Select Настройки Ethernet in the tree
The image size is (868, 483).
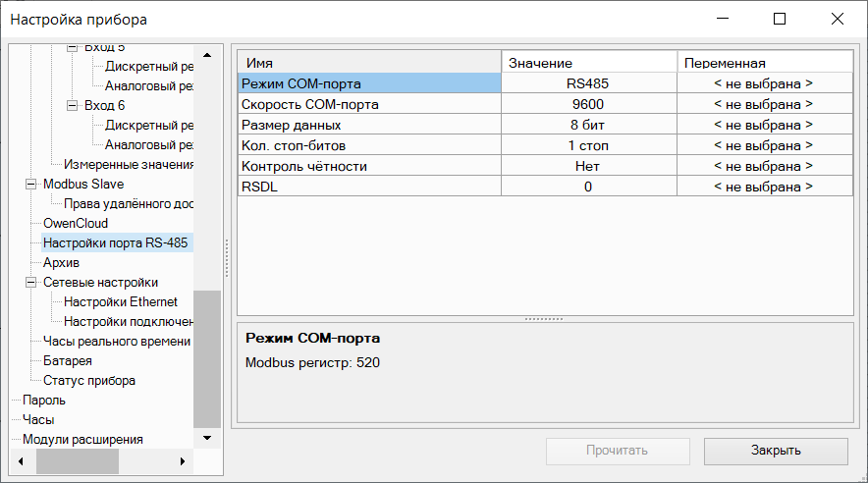coord(121,301)
